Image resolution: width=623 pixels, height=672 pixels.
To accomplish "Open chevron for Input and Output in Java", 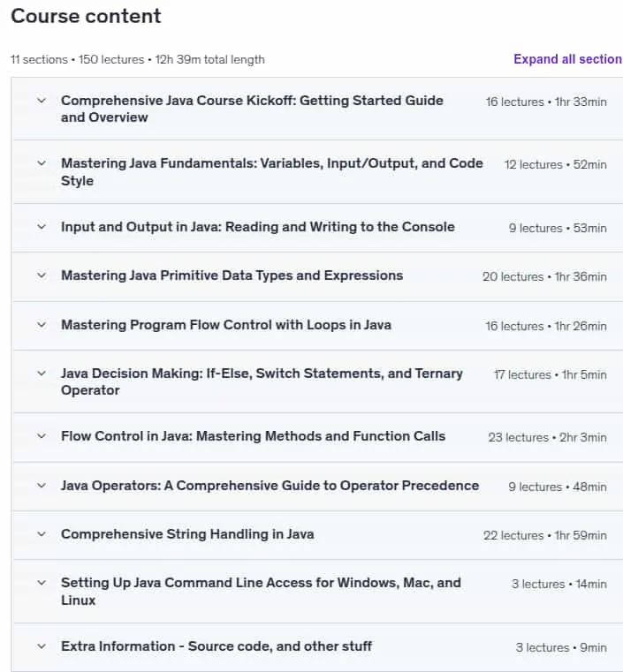I will tap(42, 227).
